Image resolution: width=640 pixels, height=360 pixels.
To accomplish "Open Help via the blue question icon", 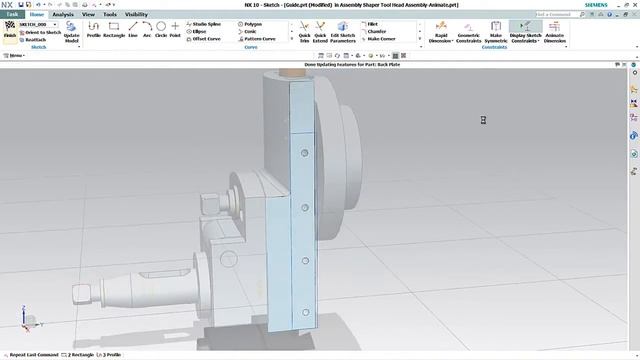I will click(609, 14).
